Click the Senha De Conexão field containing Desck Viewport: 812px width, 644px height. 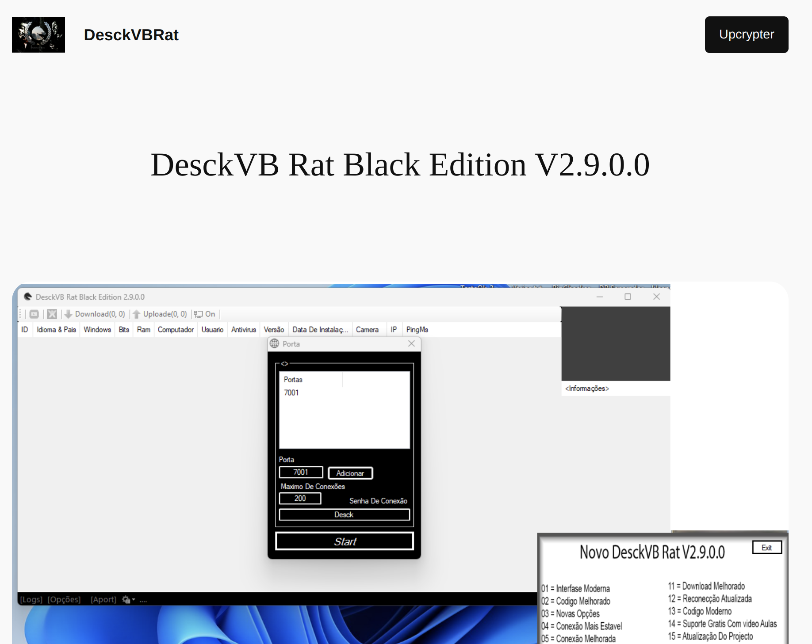pos(344,514)
